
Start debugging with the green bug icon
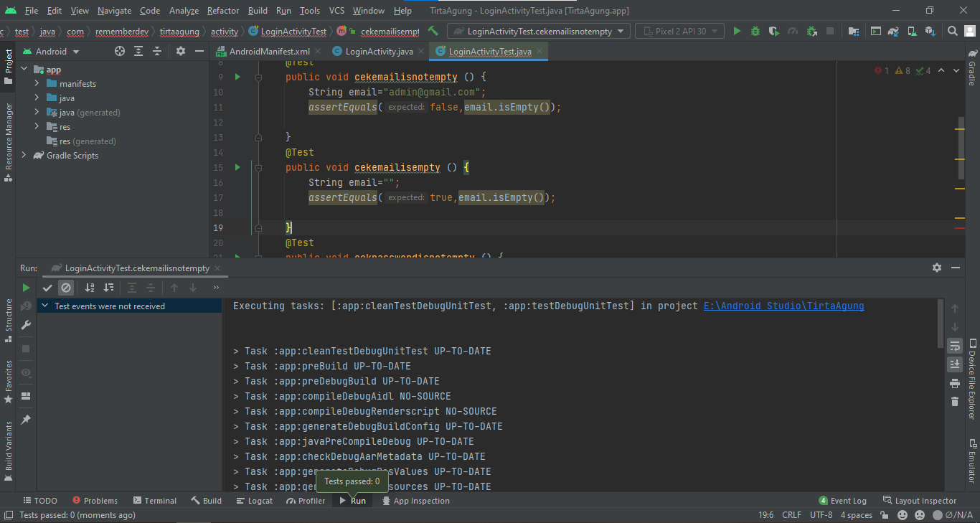click(755, 32)
